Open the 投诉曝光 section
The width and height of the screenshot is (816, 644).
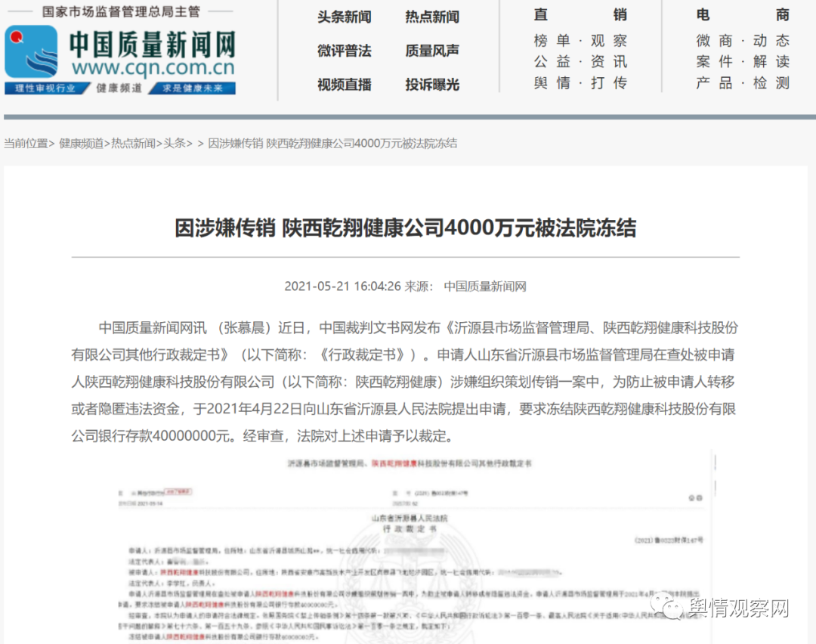[x=432, y=85]
